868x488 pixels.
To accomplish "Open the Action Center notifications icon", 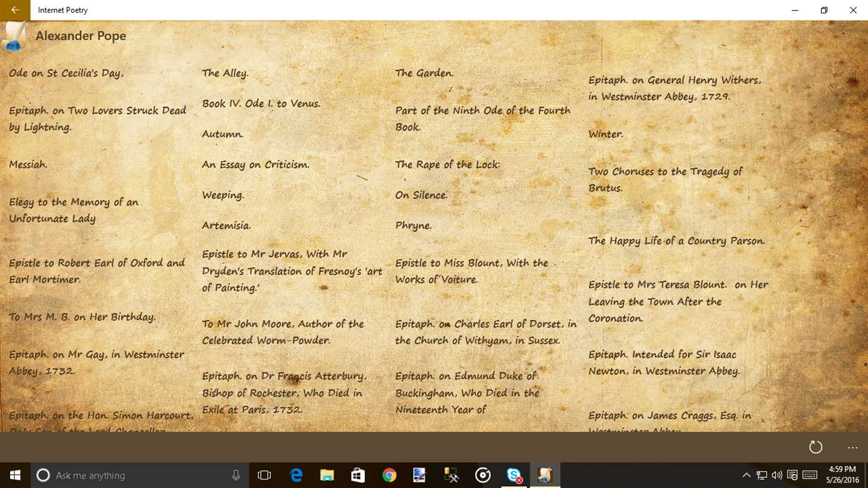I will pos(793,475).
